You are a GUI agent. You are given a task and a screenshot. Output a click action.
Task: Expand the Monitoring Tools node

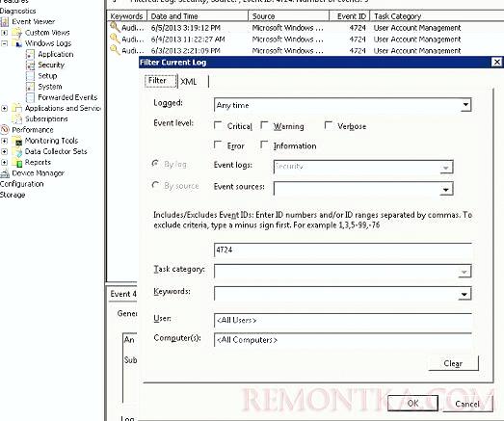click(x=4, y=141)
